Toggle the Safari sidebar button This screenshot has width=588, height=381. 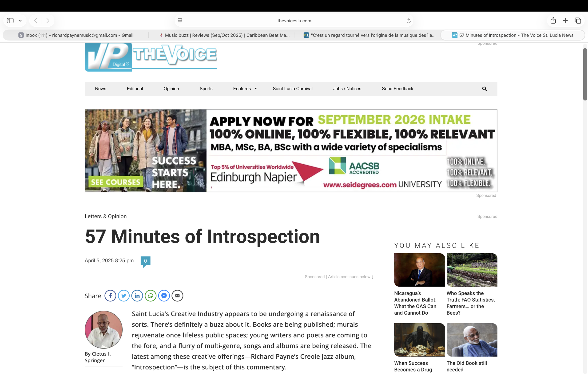(x=10, y=20)
